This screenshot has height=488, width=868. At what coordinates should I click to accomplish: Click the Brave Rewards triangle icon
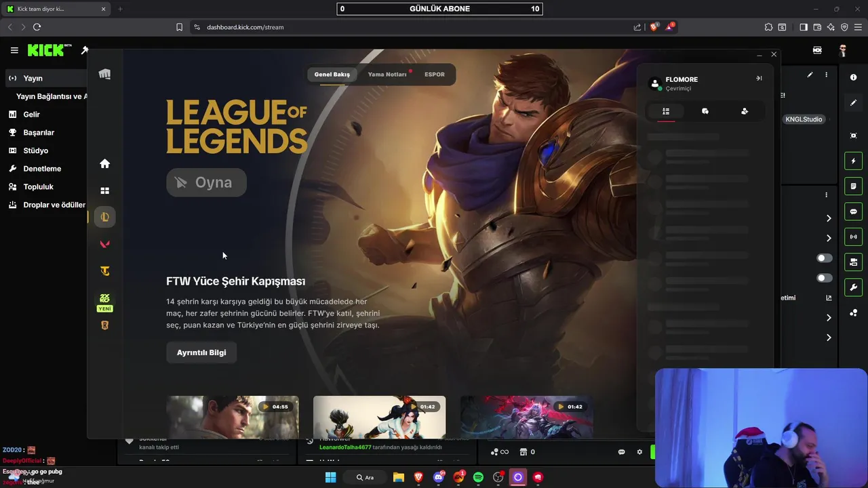tap(670, 27)
